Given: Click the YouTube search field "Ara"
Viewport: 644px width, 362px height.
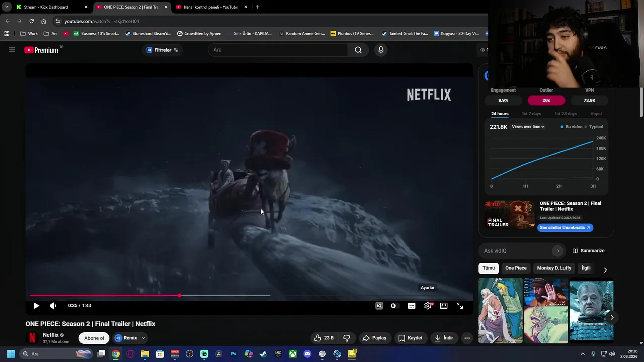Looking at the screenshot, I should [278, 50].
